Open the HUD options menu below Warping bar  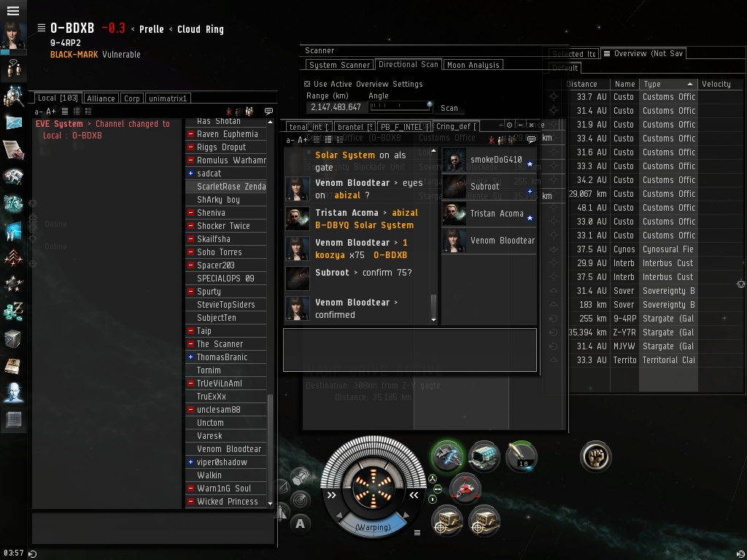coord(417,532)
